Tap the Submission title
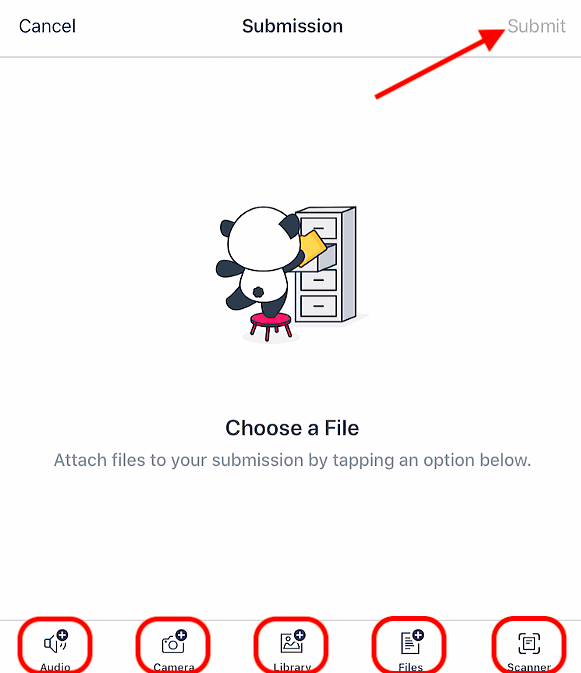The height and width of the screenshot is (673, 581). tap(292, 26)
